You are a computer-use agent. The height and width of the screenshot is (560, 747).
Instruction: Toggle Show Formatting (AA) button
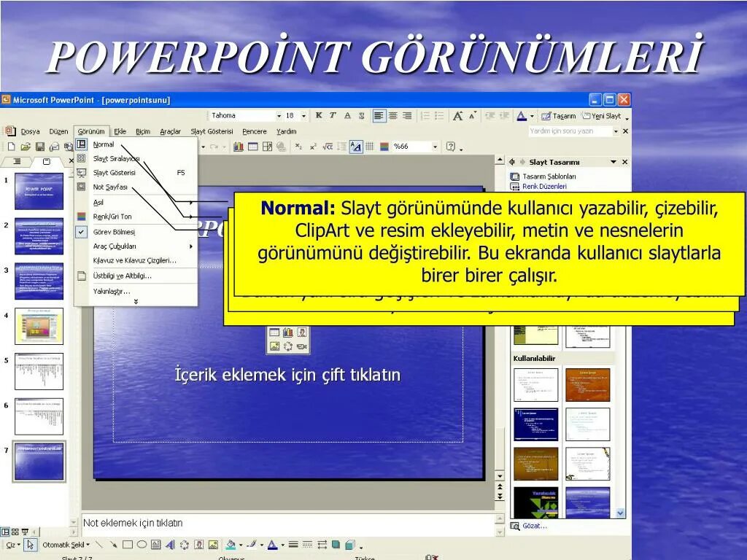[356, 147]
